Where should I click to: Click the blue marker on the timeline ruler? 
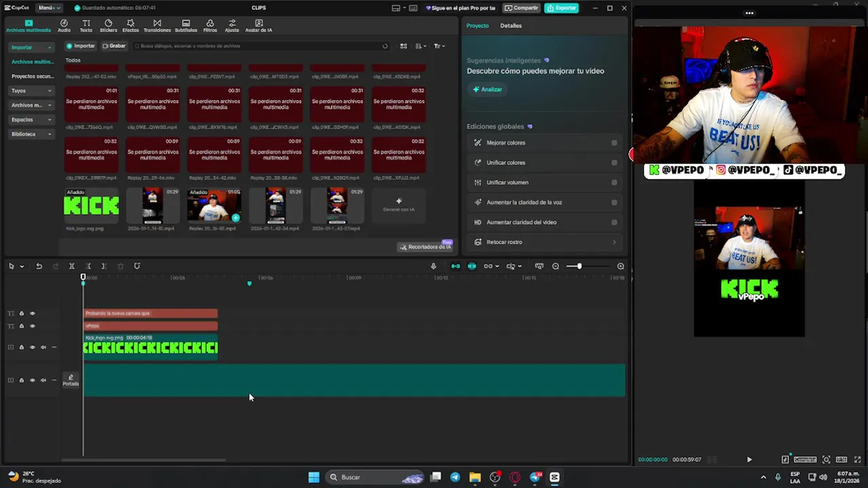click(x=249, y=283)
